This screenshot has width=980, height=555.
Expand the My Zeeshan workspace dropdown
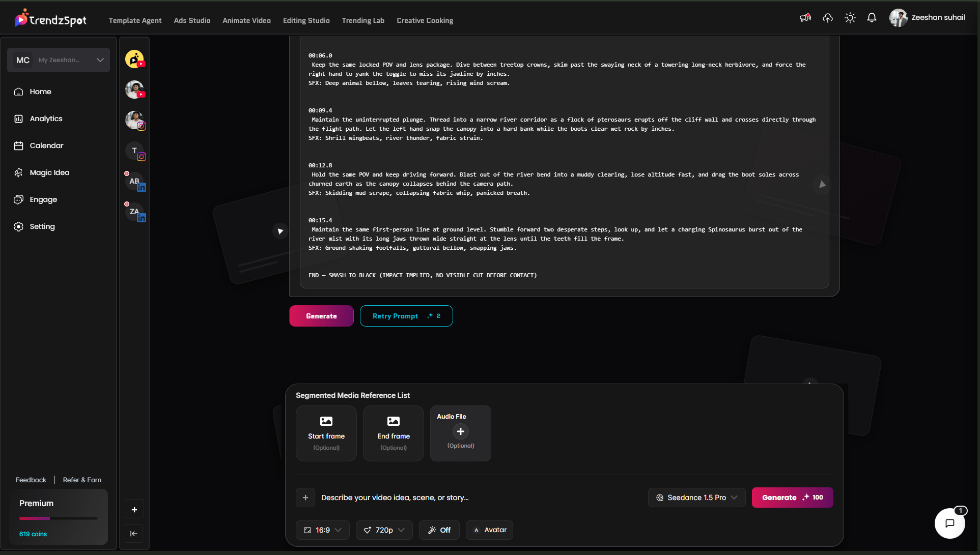point(59,60)
